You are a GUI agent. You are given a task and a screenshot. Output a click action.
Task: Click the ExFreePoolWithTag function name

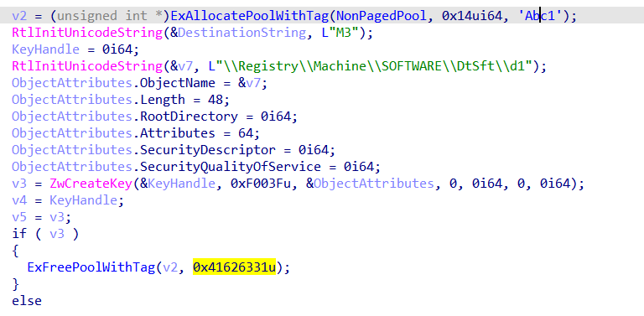point(91,267)
